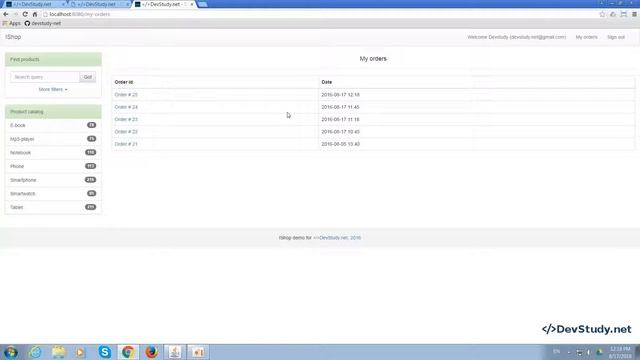Screen dimensions: 640x360
Task: Launch Internet Explorer from taskbar
Action: tap(35, 352)
